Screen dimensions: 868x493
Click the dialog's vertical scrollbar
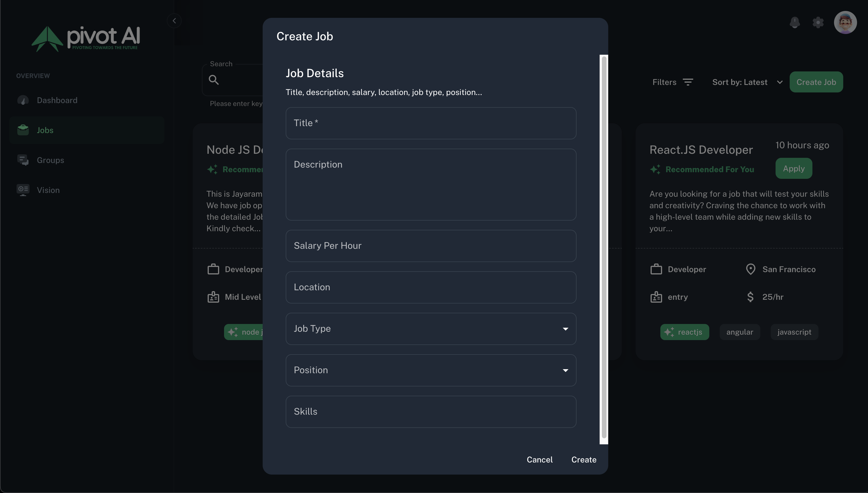coord(604,249)
